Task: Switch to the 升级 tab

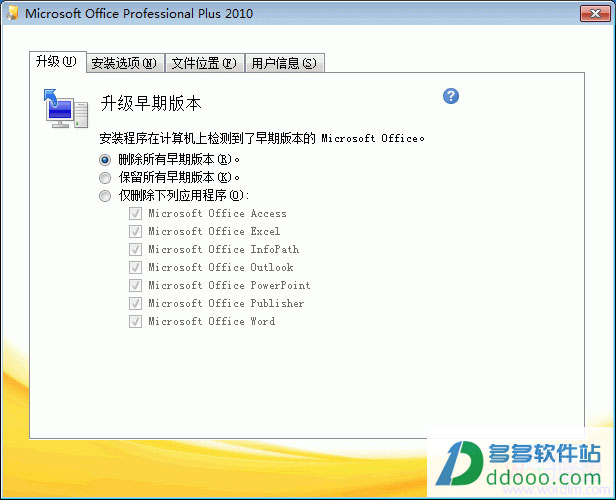Action: pos(57,62)
